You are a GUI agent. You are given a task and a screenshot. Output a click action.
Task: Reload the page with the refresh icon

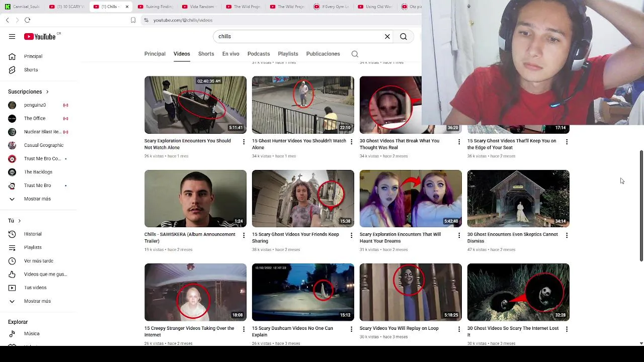(28, 20)
